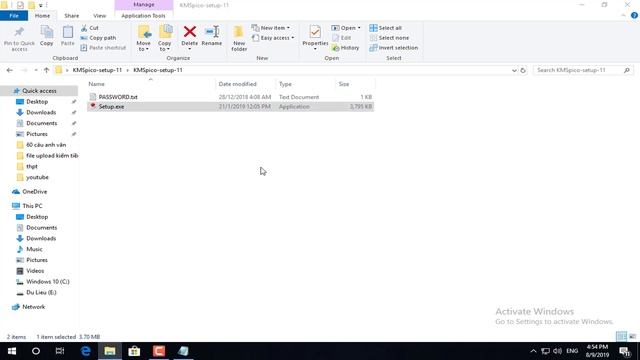This screenshot has height=360, width=640.
Task: Refresh the current folder
Action: pyautogui.click(x=523, y=70)
